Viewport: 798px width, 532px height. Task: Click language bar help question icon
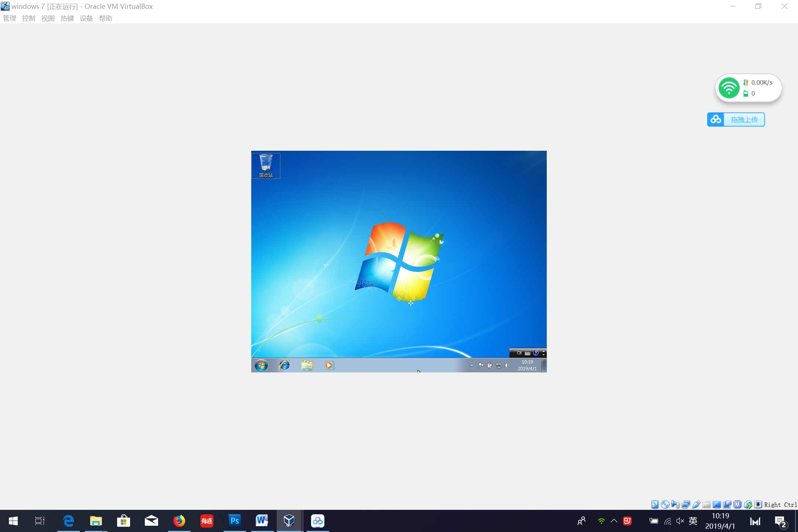click(536, 353)
